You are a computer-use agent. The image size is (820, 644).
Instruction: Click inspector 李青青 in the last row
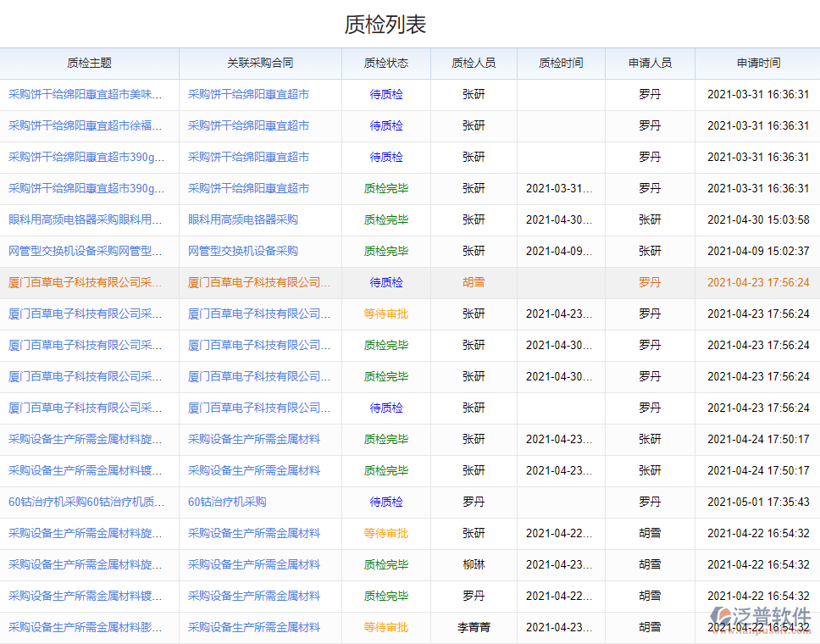click(474, 627)
